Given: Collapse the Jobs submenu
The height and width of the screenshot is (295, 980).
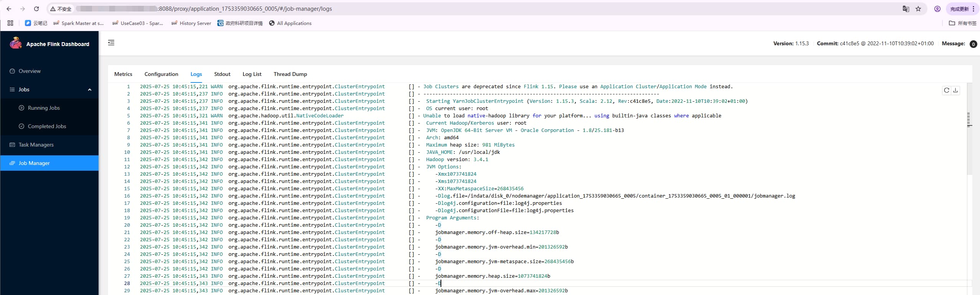Looking at the screenshot, I should click(x=49, y=89).
